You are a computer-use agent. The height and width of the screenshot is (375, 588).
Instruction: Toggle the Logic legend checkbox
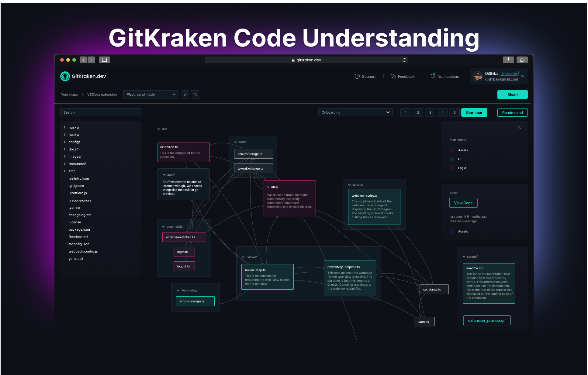click(452, 168)
